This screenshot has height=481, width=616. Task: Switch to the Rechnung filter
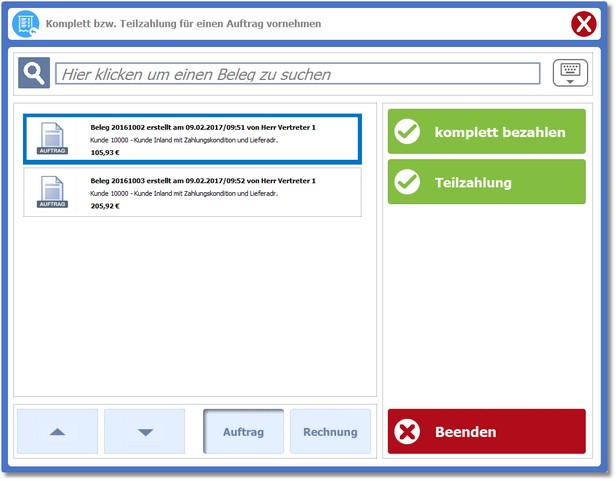330,432
